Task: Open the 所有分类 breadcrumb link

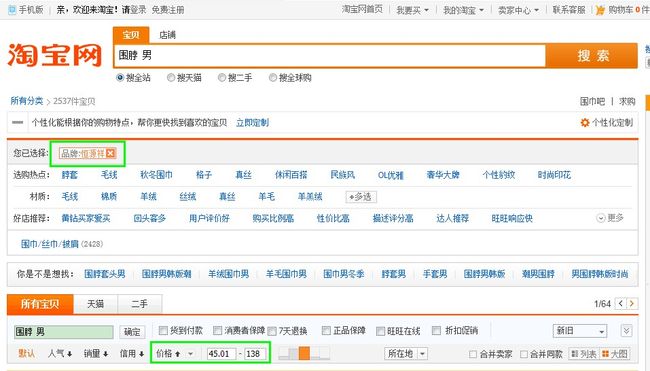Action: pos(27,101)
